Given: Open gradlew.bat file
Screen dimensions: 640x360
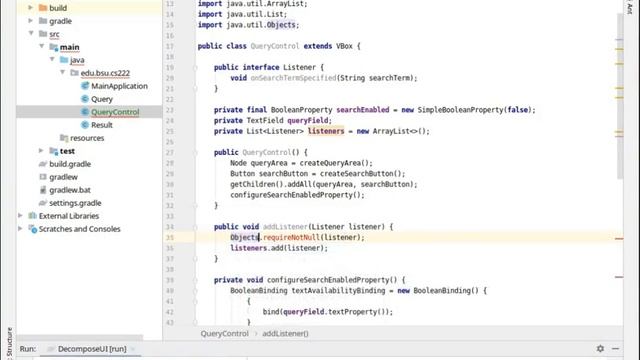Looking at the screenshot, I should 70,190.
